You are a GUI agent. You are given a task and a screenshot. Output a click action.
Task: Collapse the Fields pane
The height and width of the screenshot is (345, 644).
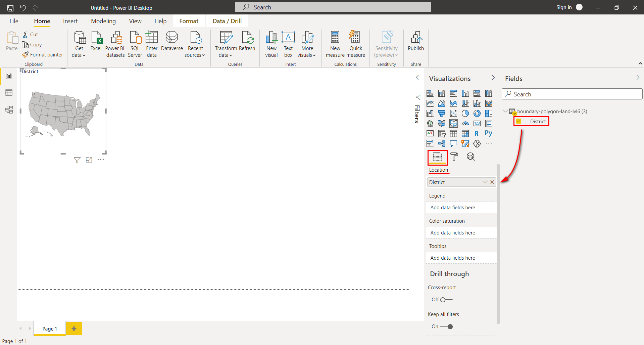(638, 78)
